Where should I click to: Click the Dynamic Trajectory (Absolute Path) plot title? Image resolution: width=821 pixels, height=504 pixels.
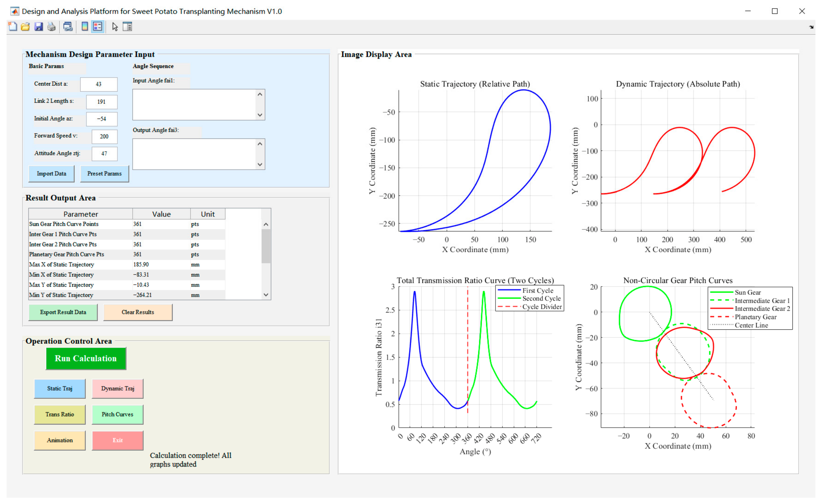coord(678,84)
